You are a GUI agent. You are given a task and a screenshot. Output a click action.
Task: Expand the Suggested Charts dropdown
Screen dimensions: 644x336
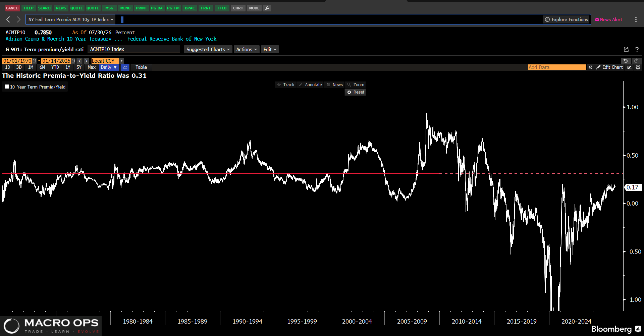(208, 50)
